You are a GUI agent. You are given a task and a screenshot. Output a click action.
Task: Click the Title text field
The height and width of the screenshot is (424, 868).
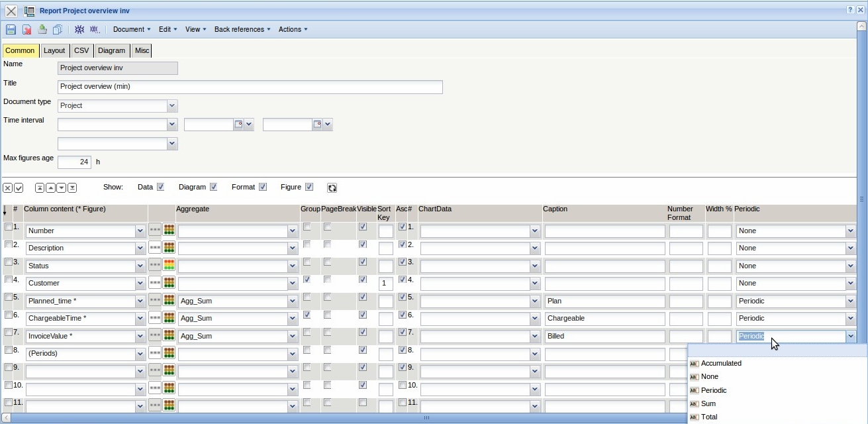click(250, 87)
